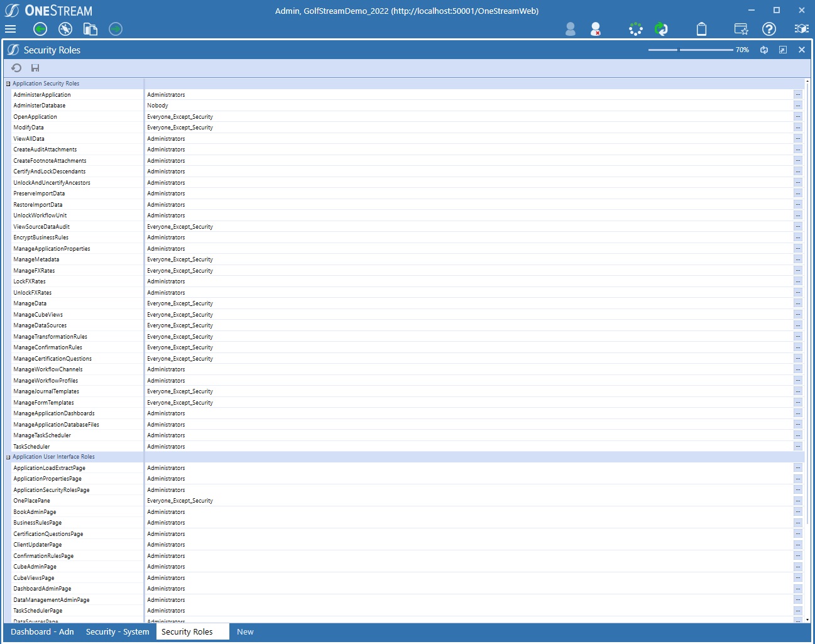Click the ConfirmationRulesPage value Administrators
Screen dimensions: 815x644
pyautogui.click(x=166, y=556)
